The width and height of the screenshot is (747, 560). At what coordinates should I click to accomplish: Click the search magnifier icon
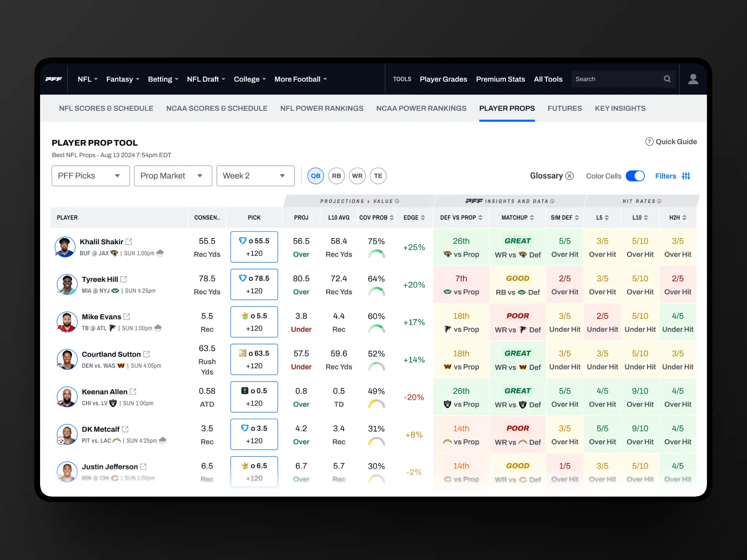(x=667, y=79)
